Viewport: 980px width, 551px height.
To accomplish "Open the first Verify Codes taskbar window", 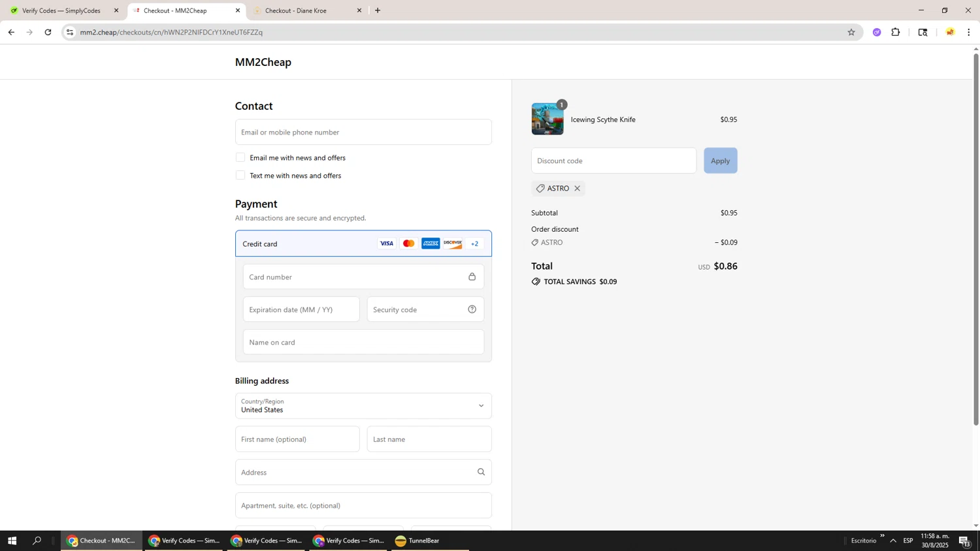I will point(184,541).
